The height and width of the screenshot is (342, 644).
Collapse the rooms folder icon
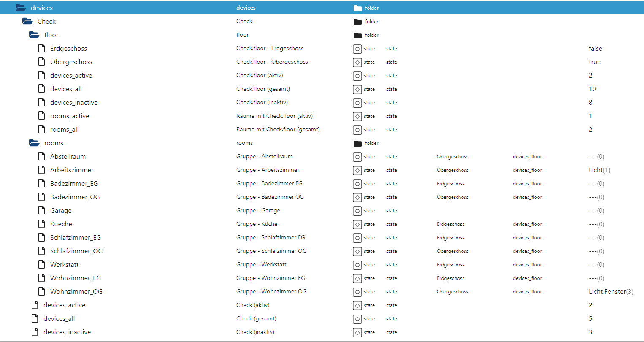[x=34, y=143]
